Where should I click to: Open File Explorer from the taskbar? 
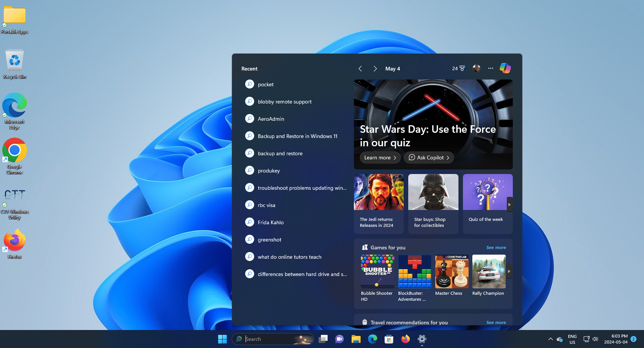[x=356, y=339]
